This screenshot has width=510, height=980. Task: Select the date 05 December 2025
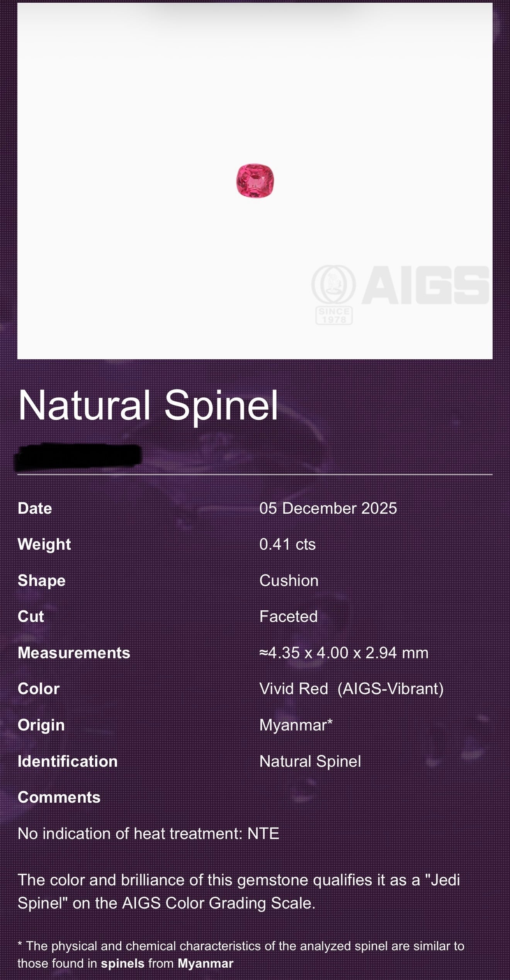point(328,508)
